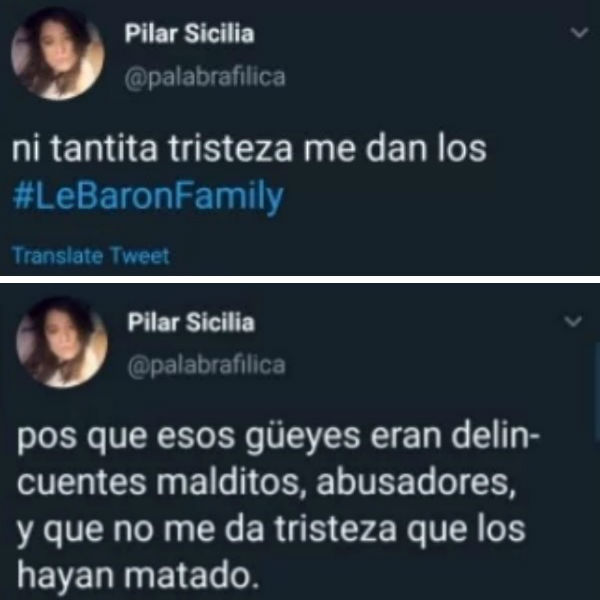
Task: Click the scrollbar strip at right edge
Action: click(x=597, y=396)
